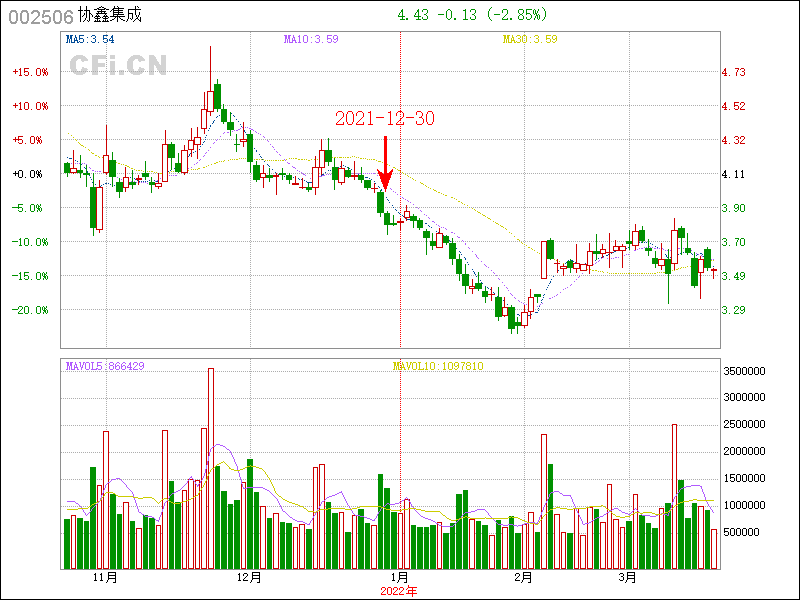800x600 pixels.
Task: Click the red arrow marker on the chart
Action: (385, 164)
